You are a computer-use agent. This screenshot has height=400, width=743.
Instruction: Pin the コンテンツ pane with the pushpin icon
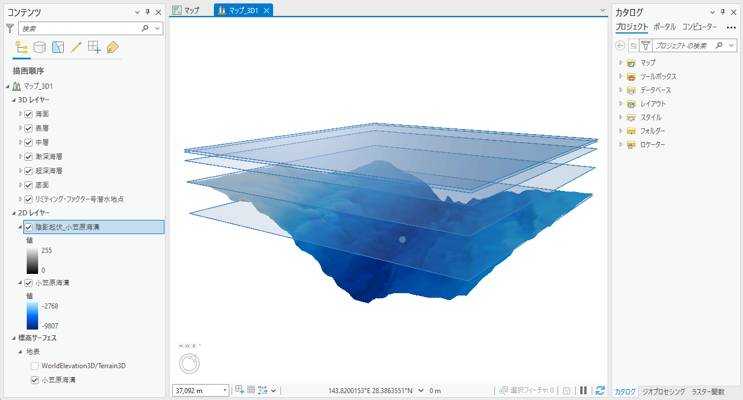148,12
